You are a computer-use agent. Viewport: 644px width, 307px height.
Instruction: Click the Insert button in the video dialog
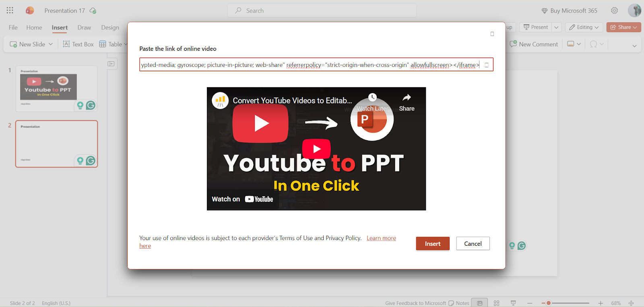point(433,244)
